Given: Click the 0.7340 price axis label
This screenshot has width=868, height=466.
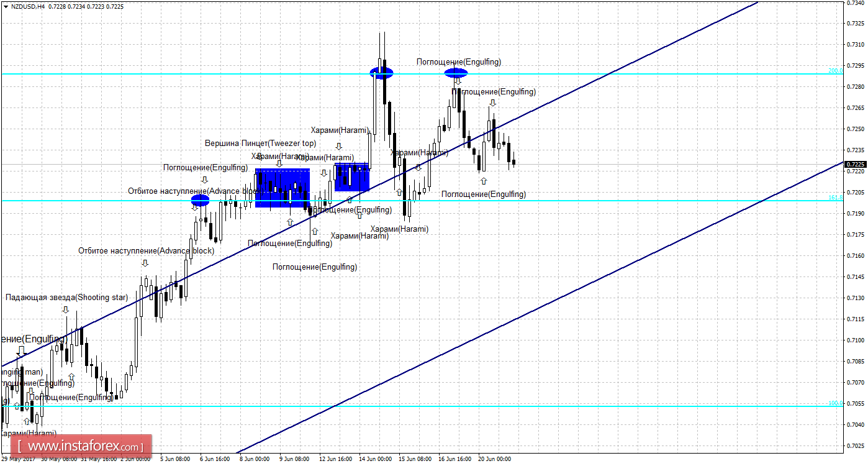Looking at the screenshot, I should click(855, 2).
